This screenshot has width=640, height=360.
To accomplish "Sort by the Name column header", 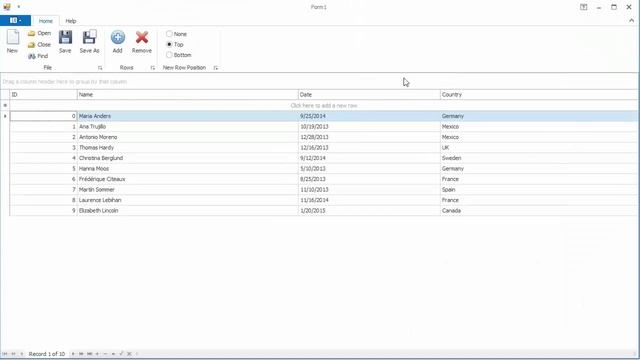I will click(187, 94).
